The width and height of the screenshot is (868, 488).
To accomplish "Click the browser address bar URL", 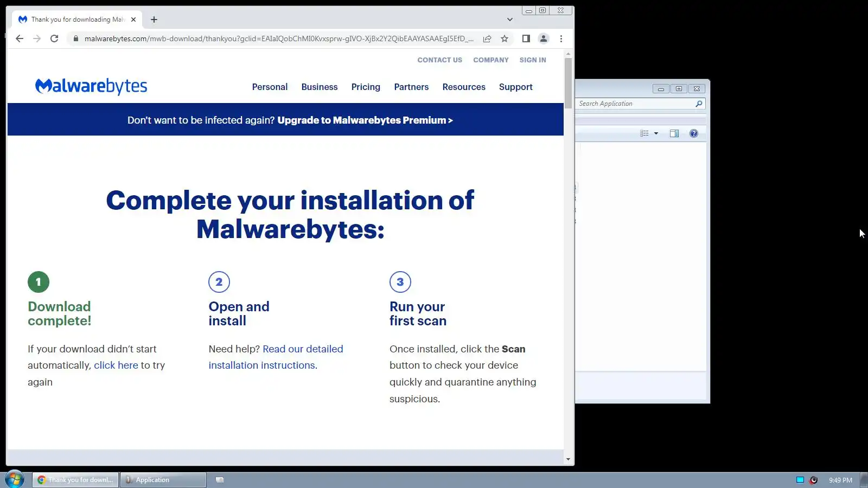I will pyautogui.click(x=279, y=38).
